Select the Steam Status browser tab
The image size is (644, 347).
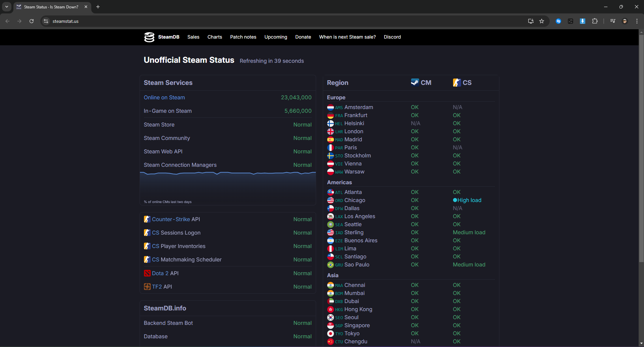(x=52, y=7)
